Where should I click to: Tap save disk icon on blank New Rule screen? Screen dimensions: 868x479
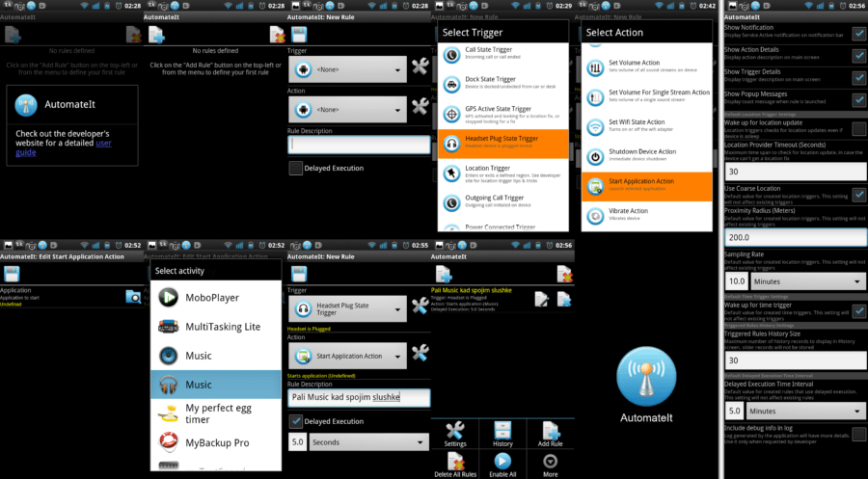pyautogui.click(x=299, y=35)
